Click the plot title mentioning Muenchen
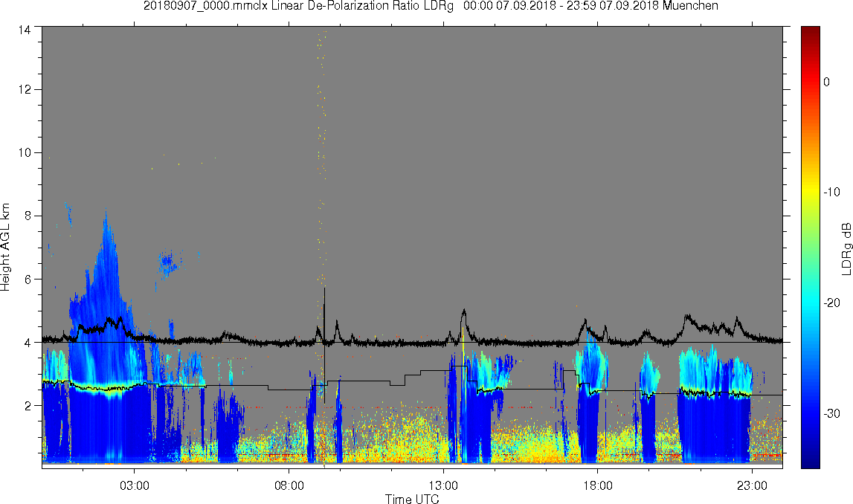 coord(431,6)
